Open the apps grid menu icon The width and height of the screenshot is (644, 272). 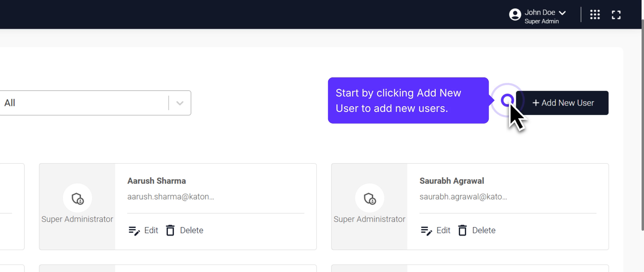595,15
